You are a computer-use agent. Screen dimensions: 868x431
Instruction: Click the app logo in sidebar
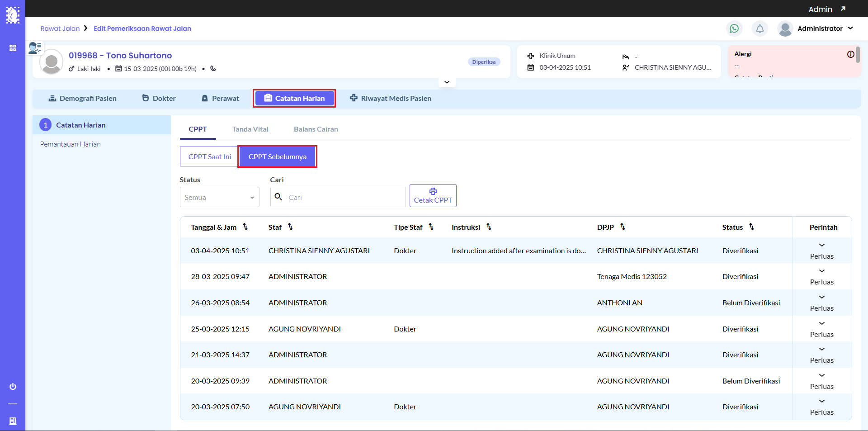pos(13,15)
